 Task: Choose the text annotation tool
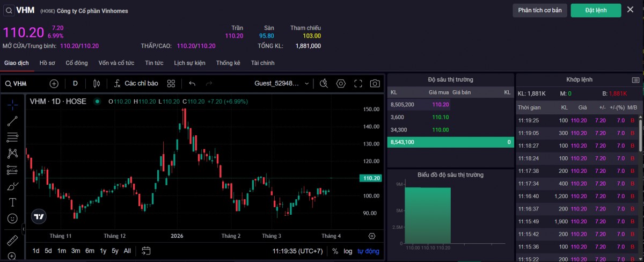pos(12,202)
